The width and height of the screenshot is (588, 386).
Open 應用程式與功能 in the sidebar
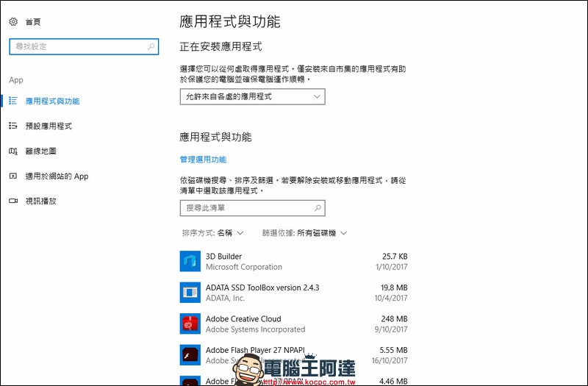(x=52, y=101)
